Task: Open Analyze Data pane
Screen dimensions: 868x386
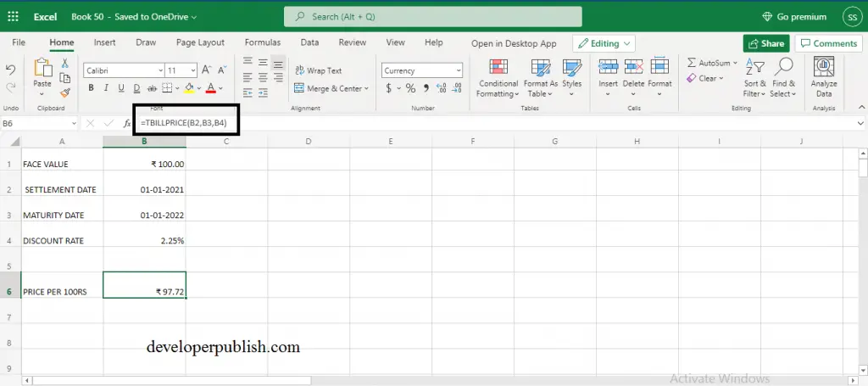Action: point(824,77)
